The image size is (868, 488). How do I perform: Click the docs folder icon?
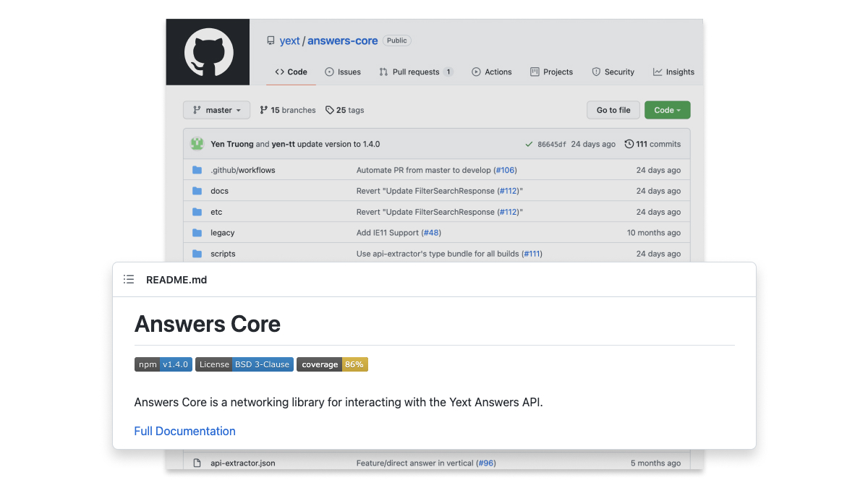click(197, 191)
